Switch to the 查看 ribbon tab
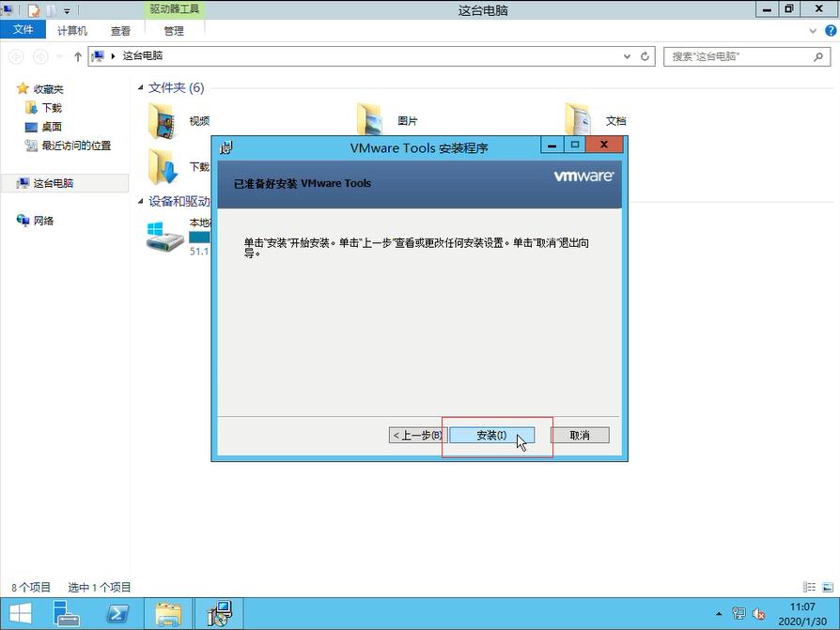 point(122,29)
